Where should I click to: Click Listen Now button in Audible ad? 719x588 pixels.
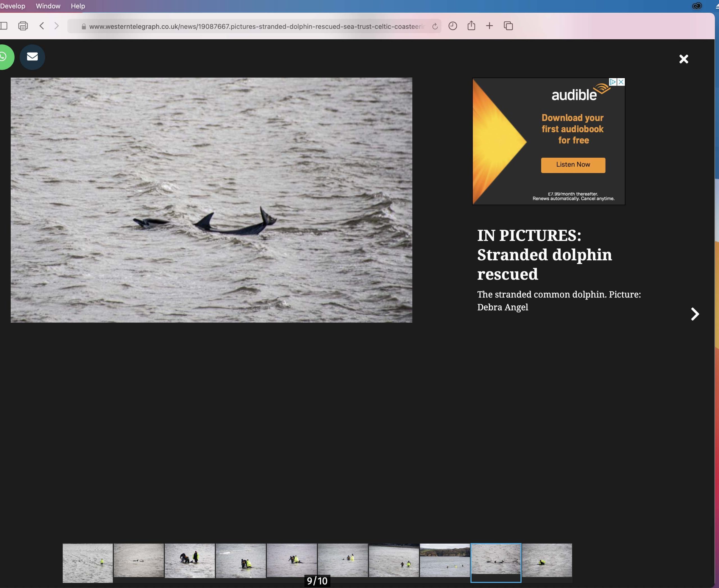pos(573,165)
